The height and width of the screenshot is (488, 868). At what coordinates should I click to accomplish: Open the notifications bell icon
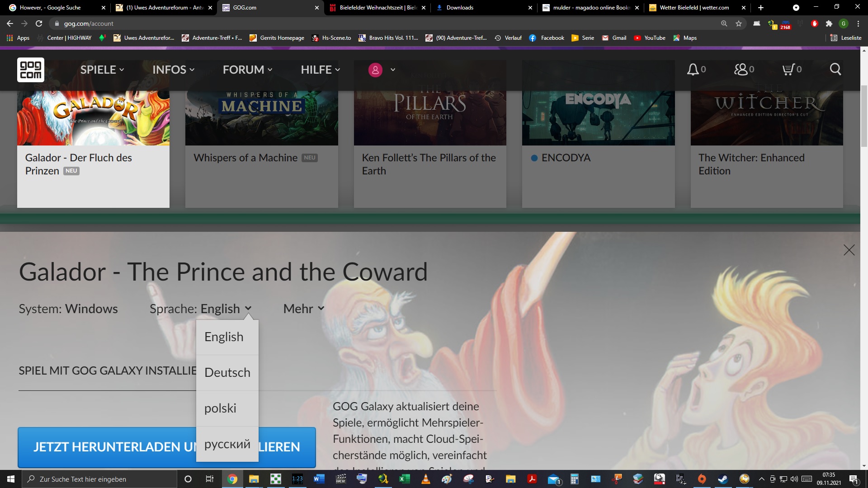click(693, 70)
